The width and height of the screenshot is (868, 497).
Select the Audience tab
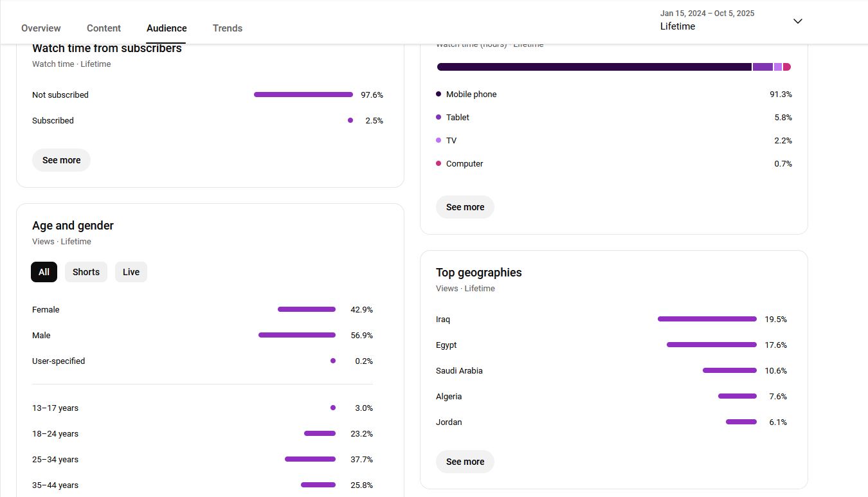point(167,28)
